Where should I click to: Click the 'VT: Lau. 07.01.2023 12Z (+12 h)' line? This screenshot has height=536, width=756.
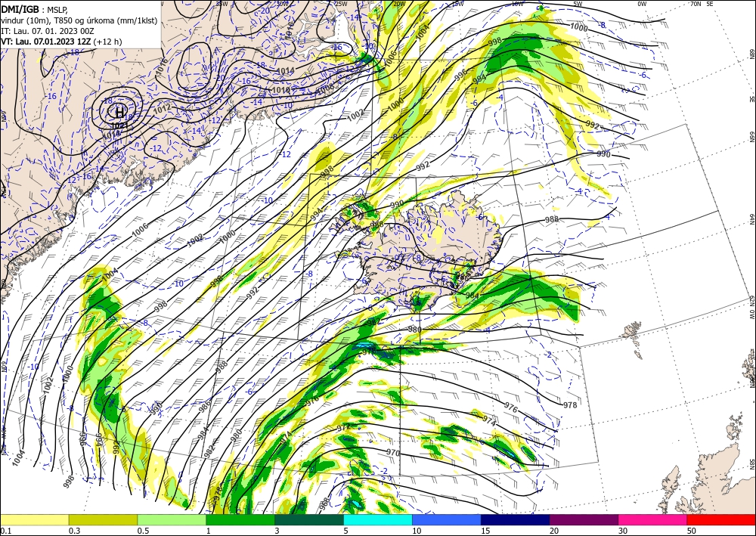point(61,42)
